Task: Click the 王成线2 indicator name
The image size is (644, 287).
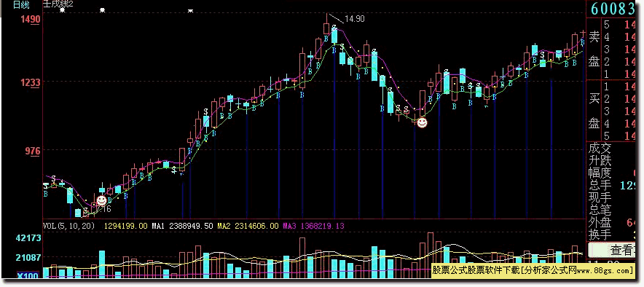Action: (x=59, y=4)
